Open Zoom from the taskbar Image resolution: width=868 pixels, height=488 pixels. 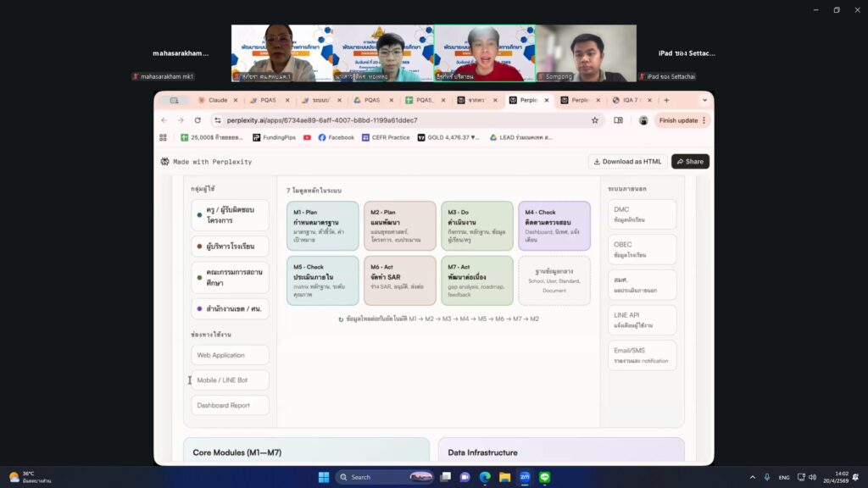524,477
